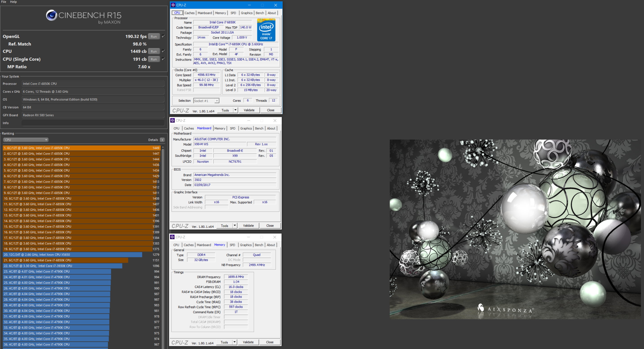The width and height of the screenshot is (644, 349).
Task: Close the top CPU-Z window with X
Action: pyautogui.click(x=275, y=5)
